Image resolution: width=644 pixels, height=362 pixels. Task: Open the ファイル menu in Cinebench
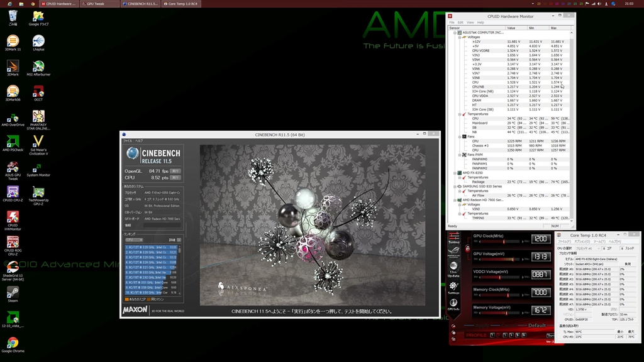coord(128,141)
